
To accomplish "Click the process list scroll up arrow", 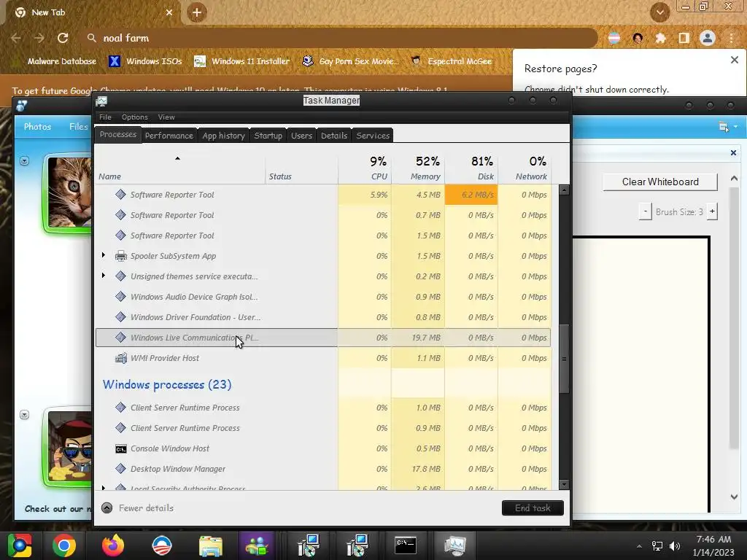I will (564, 190).
